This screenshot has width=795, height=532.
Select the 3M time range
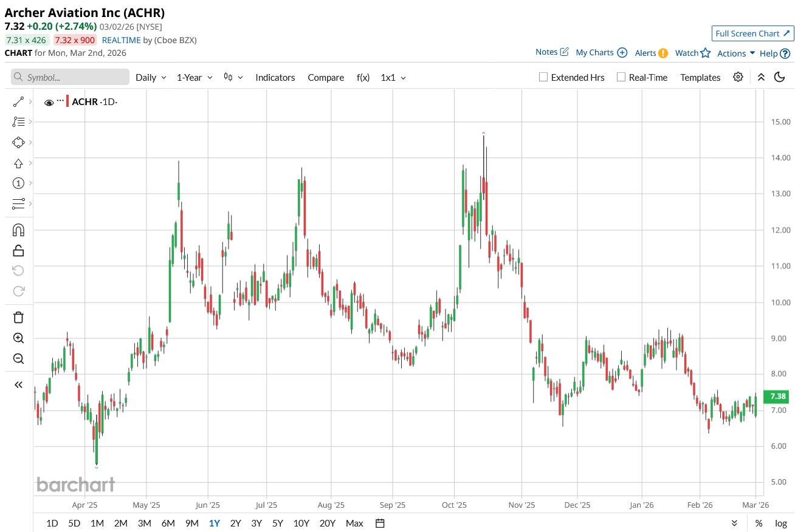point(144,523)
